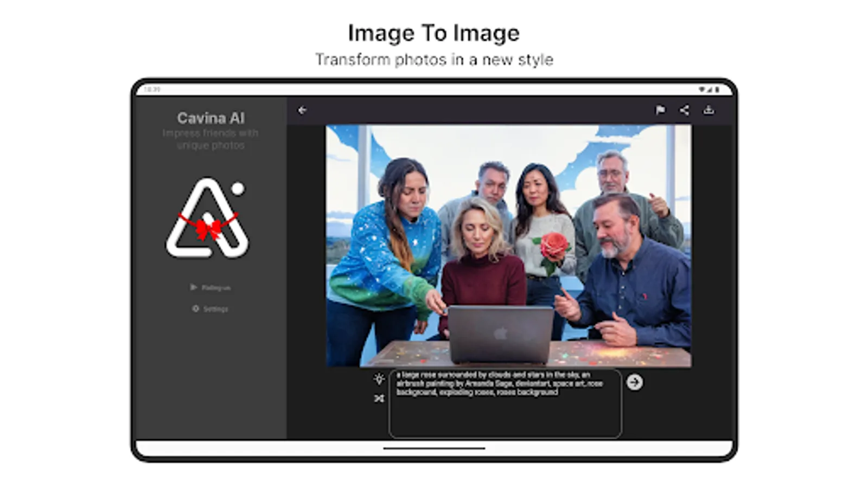Click the play-store icon beside Rate us
Viewport: 868px width, 488px height.
193,287
